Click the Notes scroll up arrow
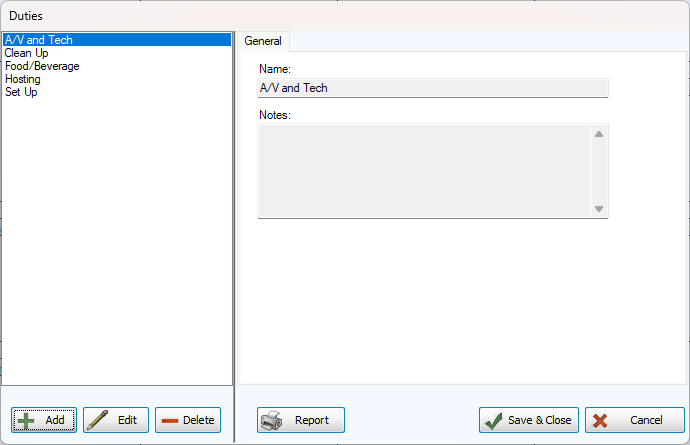This screenshot has height=445, width=690. tap(599, 134)
